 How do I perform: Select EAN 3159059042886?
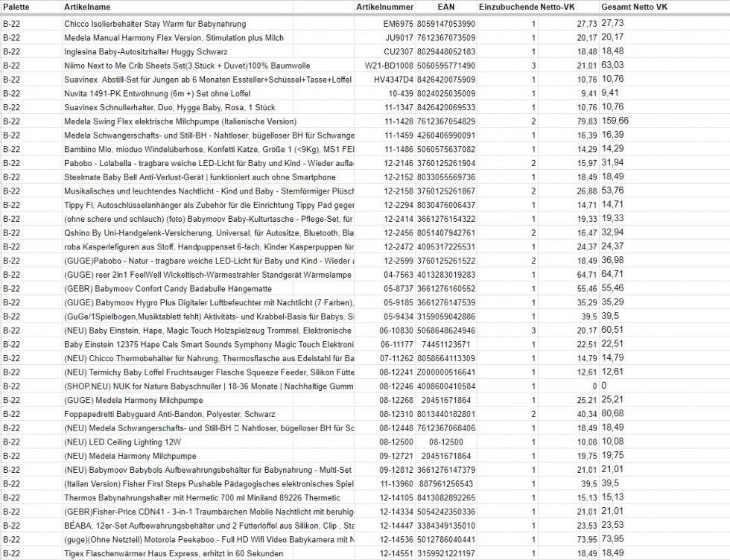(446, 317)
